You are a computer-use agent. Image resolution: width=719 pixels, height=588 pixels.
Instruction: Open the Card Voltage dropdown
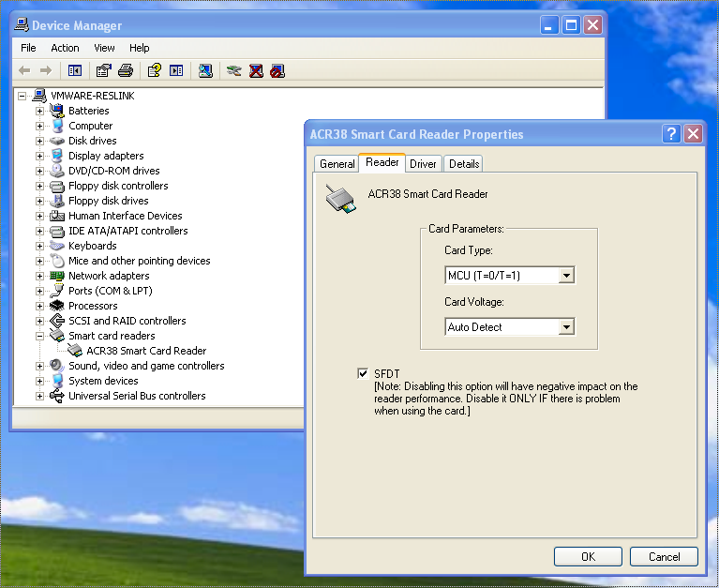(567, 327)
